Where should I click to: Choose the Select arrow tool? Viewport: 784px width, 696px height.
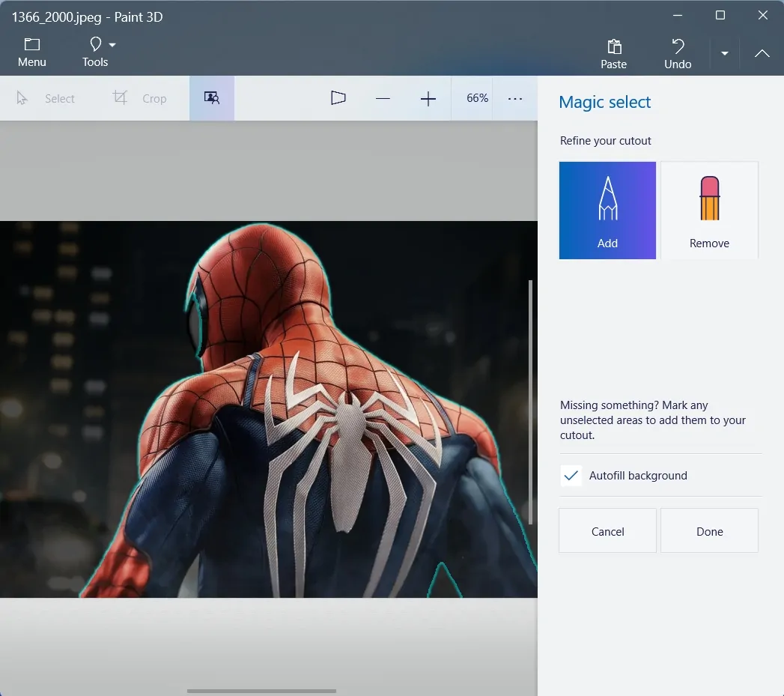(46, 99)
